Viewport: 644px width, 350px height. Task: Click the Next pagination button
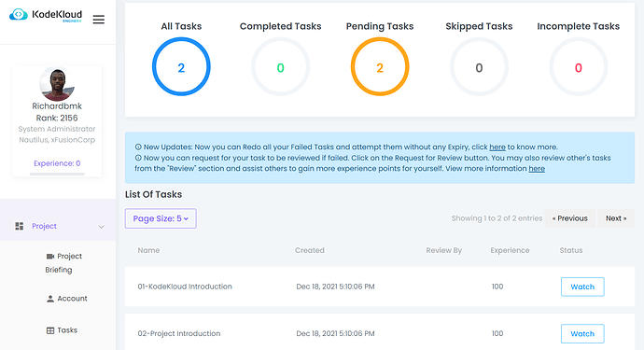[x=616, y=218]
